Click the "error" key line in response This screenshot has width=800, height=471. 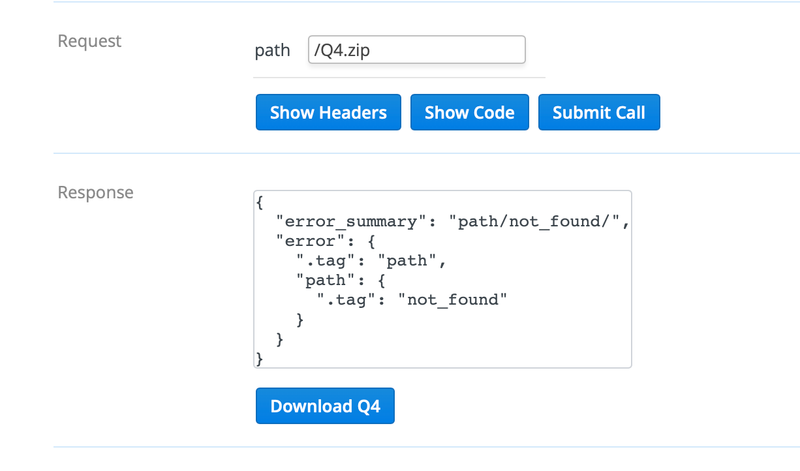320,241
